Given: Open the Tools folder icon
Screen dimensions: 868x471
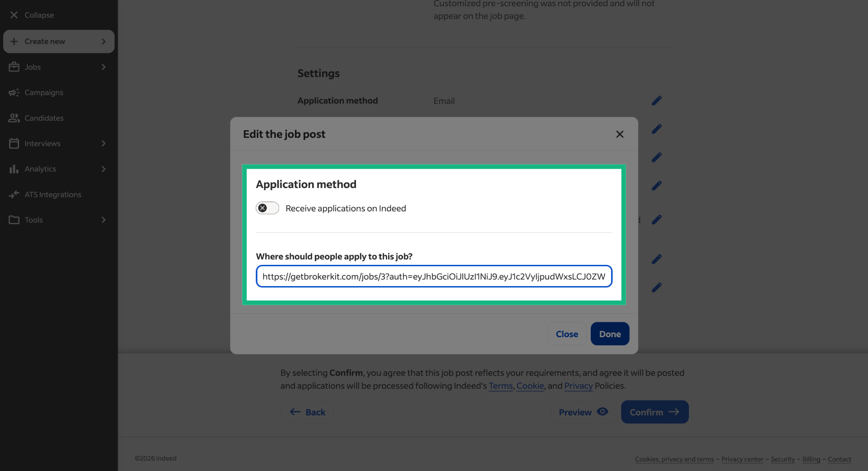Looking at the screenshot, I should 14,220.
